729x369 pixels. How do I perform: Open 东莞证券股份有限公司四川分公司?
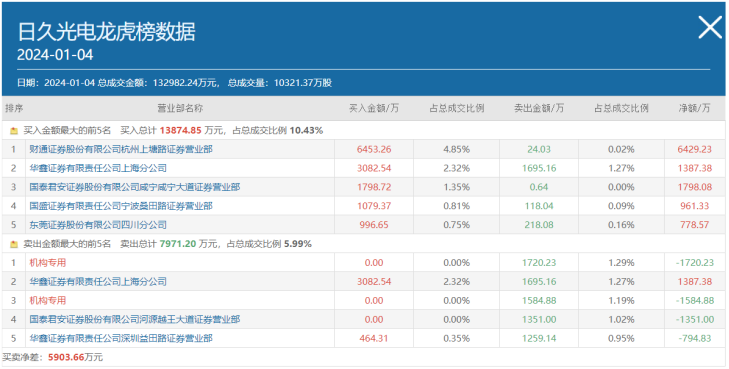(x=98, y=225)
